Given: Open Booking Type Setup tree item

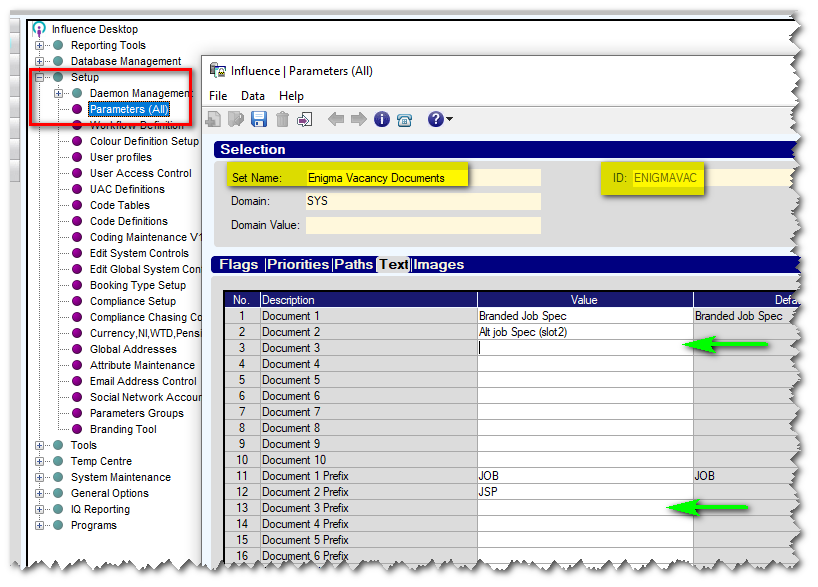Looking at the screenshot, I should [138, 285].
